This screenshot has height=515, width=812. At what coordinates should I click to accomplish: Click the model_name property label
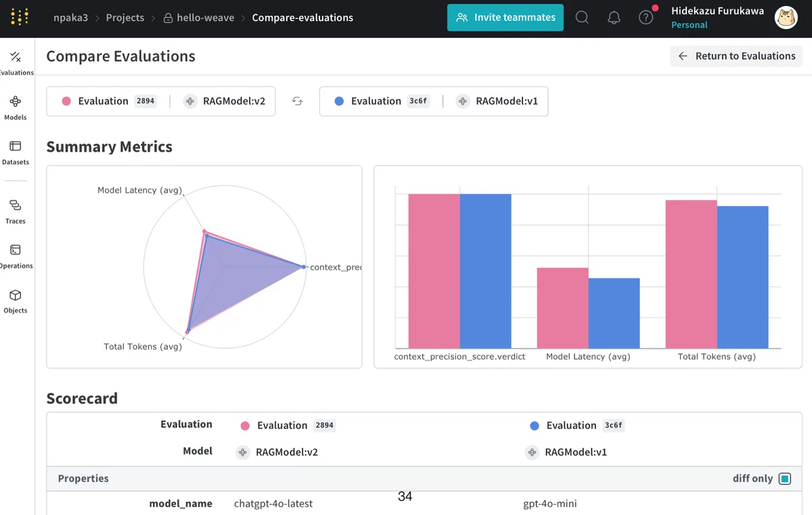[181, 503]
